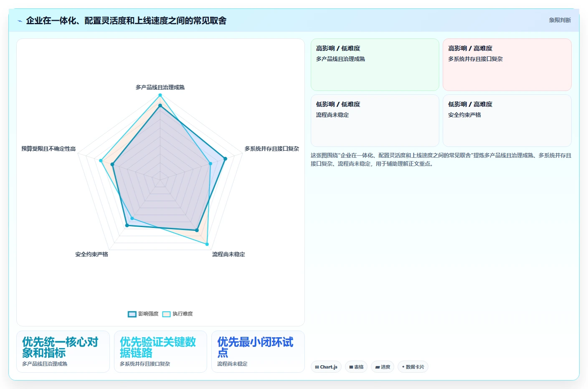Click the 影响强度 legend label
Viewport: 588px width, 389px height.
tap(148, 314)
